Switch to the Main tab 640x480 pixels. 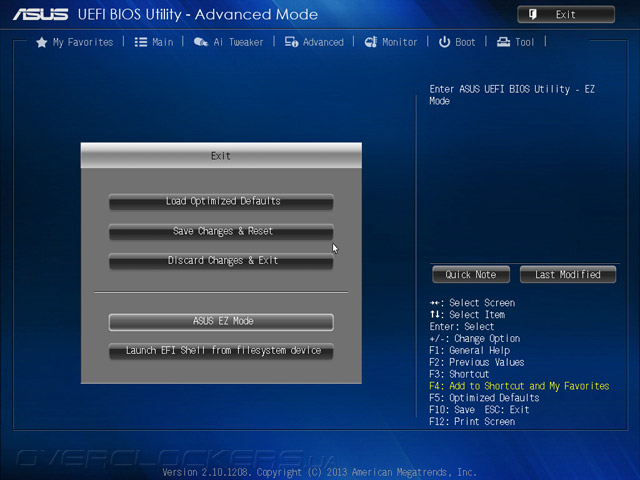[x=154, y=42]
